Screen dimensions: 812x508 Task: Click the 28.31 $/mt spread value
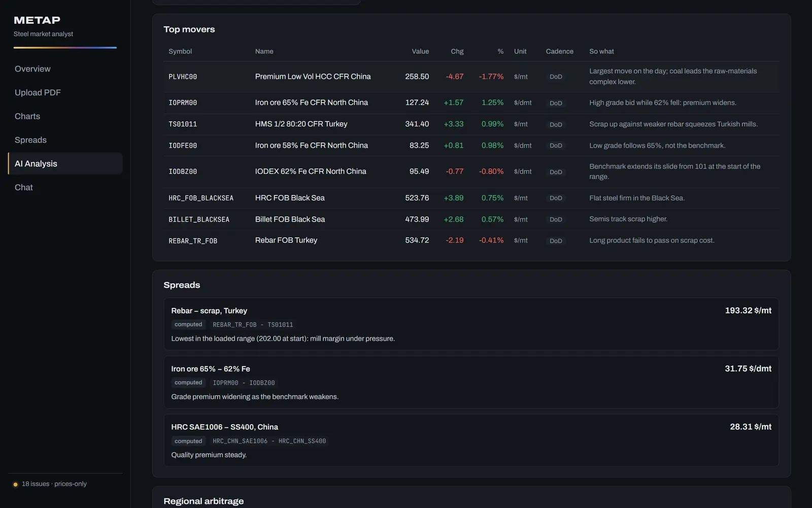coord(751,427)
